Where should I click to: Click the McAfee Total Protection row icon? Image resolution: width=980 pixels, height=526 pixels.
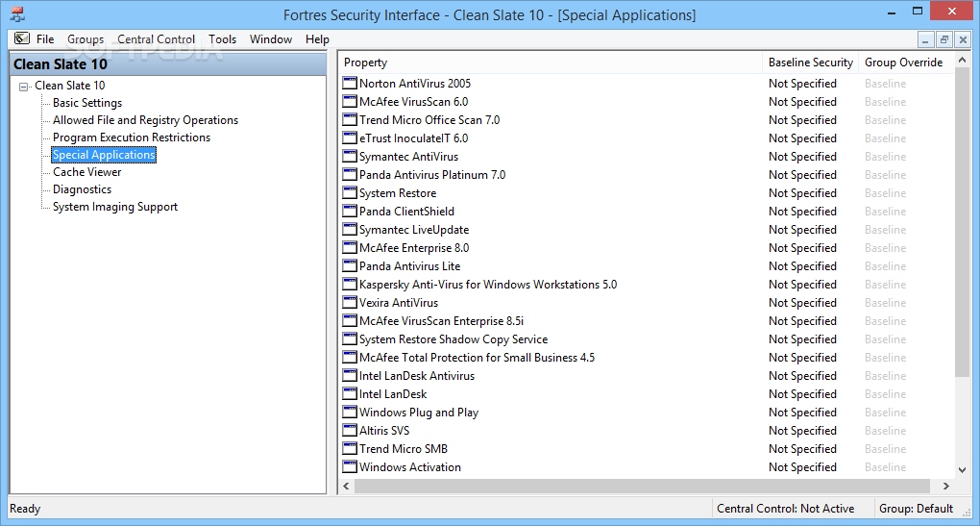350,357
